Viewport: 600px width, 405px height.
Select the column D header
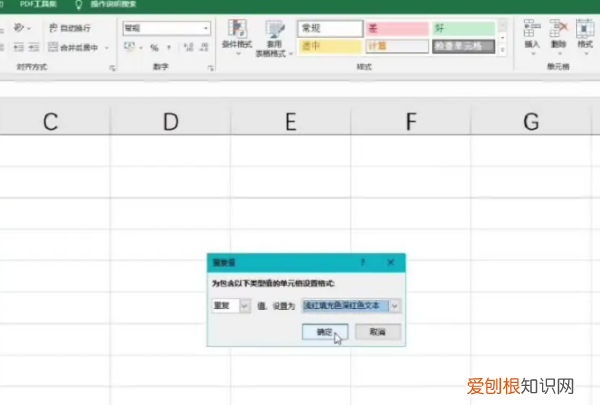[x=171, y=122]
